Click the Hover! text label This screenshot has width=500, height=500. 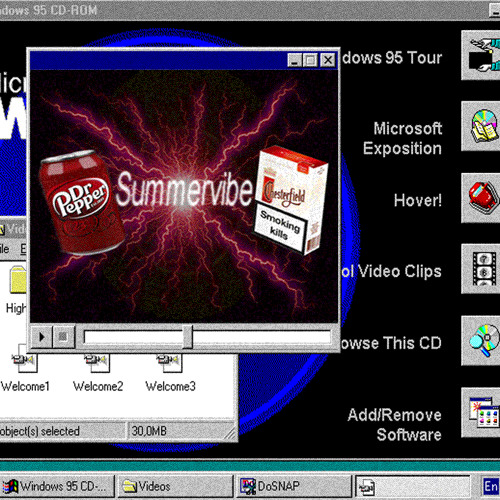pos(418,200)
